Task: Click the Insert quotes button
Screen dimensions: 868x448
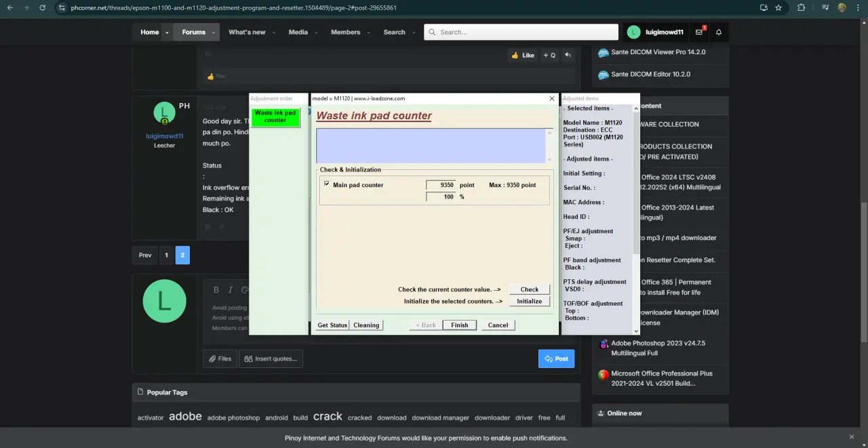Action: [271, 359]
